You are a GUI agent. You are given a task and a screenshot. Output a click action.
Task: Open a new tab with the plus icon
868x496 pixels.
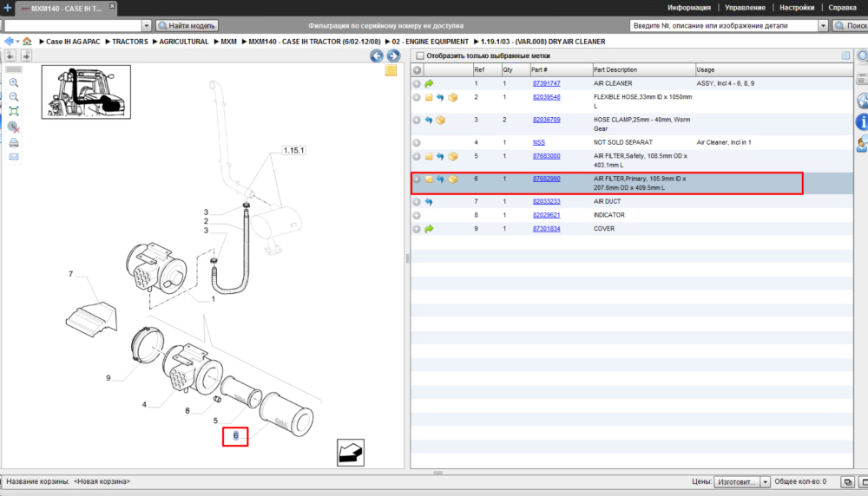[8, 8]
